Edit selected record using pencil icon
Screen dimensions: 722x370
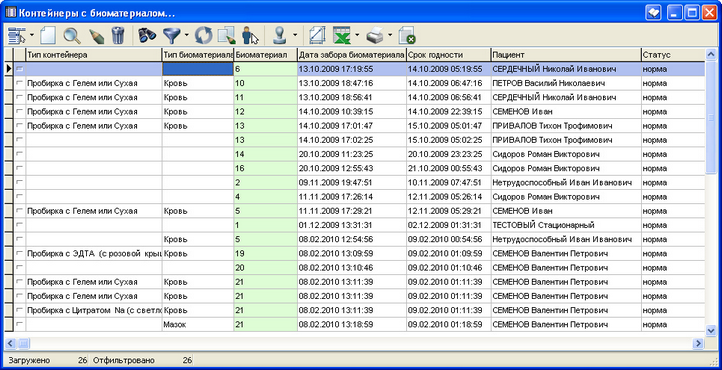(x=97, y=36)
